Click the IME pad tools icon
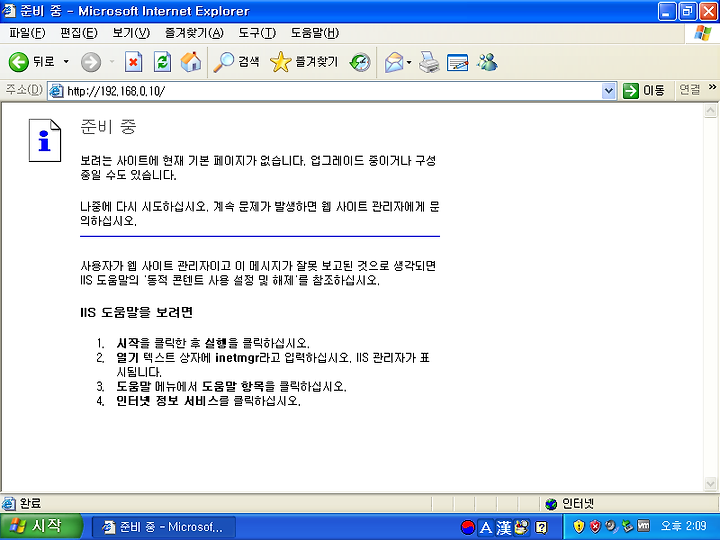 pyautogui.click(x=522, y=528)
